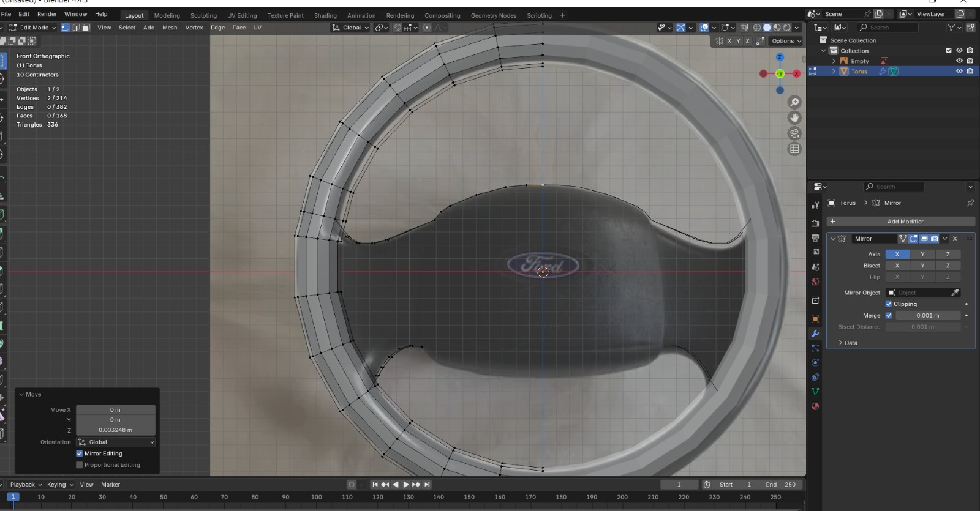This screenshot has height=511, width=980.
Task: Toggle camera view icon in viewport
Action: [x=794, y=133]
